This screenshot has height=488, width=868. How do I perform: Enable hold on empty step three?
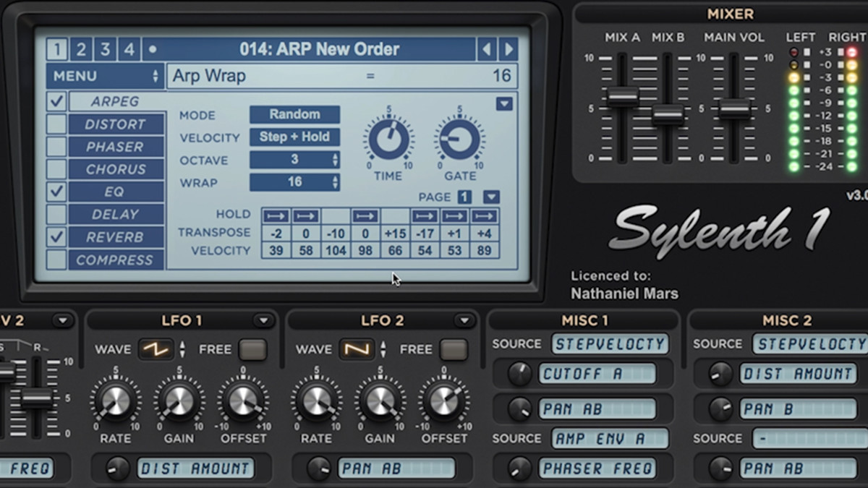[336, 215]
